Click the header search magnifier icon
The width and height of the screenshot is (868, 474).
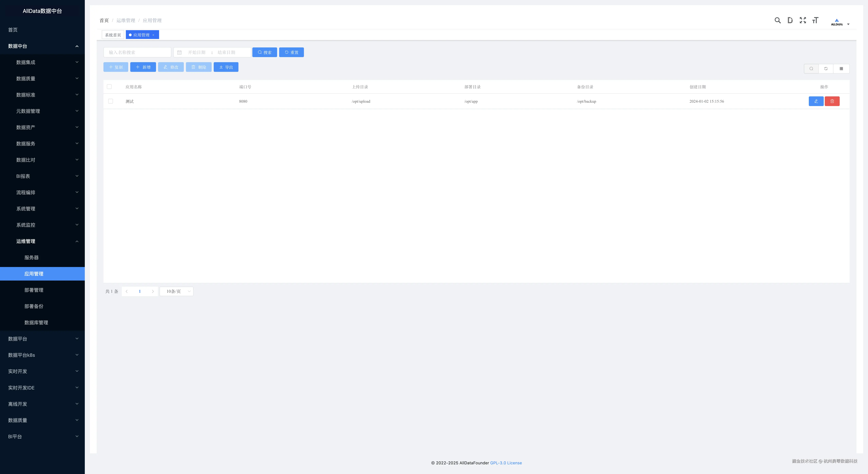[x=777, y=20]
